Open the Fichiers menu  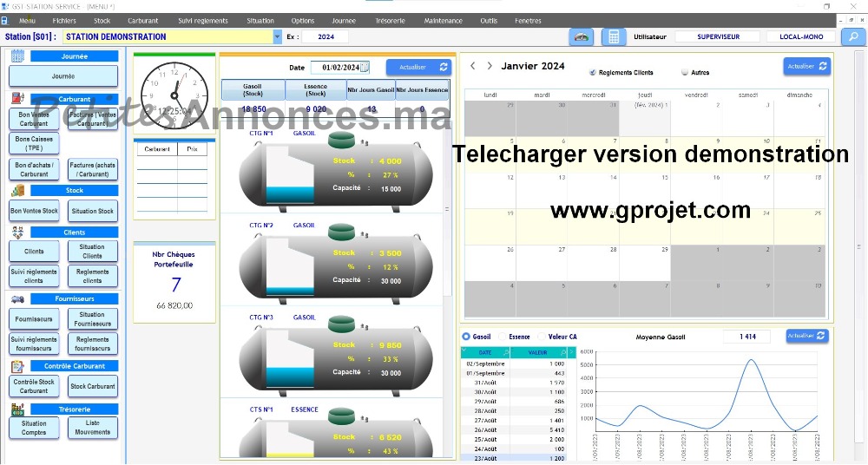[x=64, y=21]
